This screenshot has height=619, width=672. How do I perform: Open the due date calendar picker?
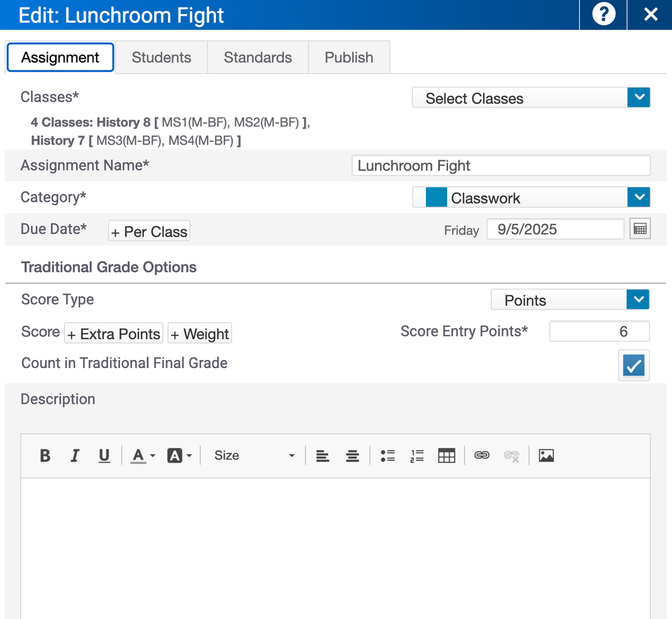(640, 229)
